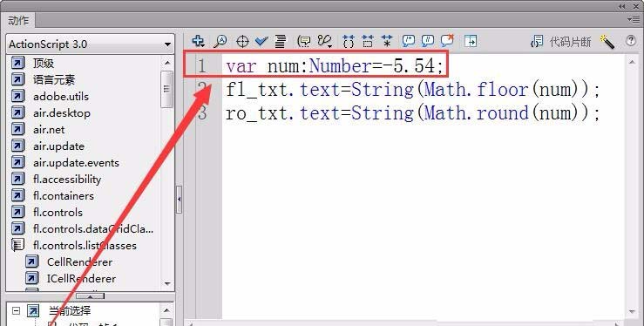The image size is (644, 326).
Task: Click the Math.floor code line
Action: point(413,90)
